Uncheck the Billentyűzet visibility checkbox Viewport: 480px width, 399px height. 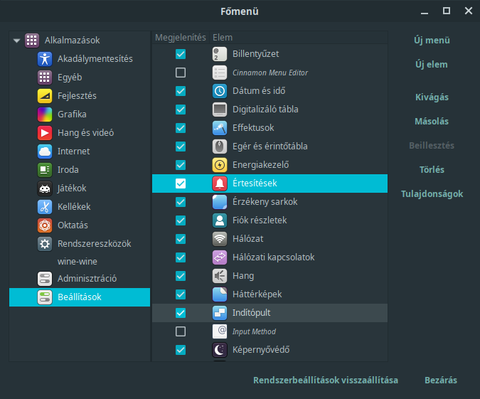pyautogui.click(x=181, y=54)
